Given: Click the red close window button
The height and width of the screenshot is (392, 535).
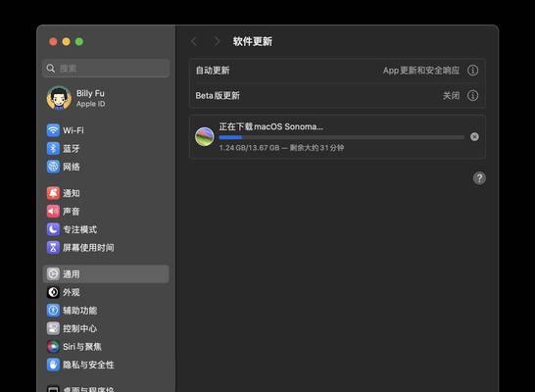Looking at the screenshot, I should [x=53, y=41].
